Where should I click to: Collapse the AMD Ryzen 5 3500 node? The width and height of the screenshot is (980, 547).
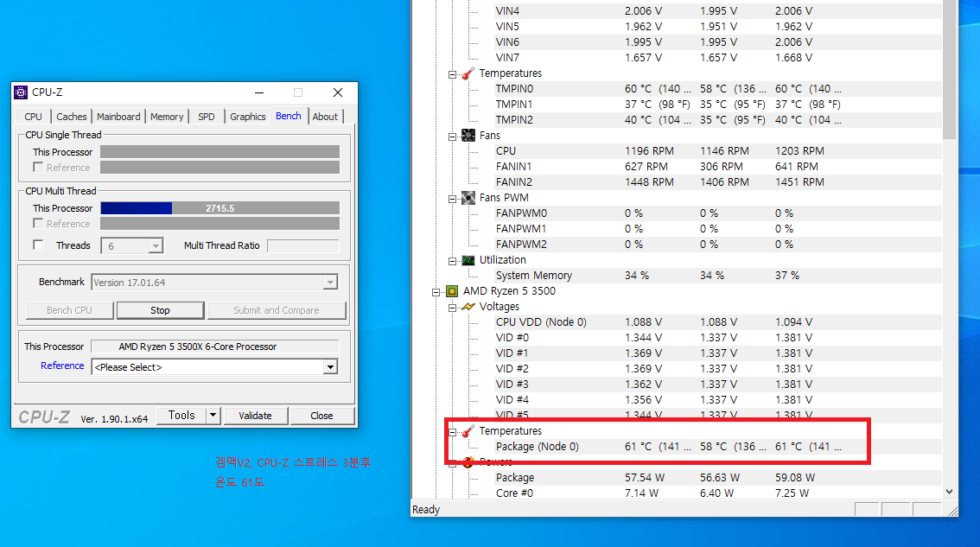point(436,292)
